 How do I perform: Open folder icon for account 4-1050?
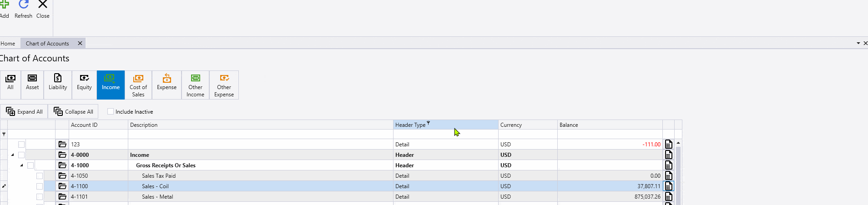62,176
